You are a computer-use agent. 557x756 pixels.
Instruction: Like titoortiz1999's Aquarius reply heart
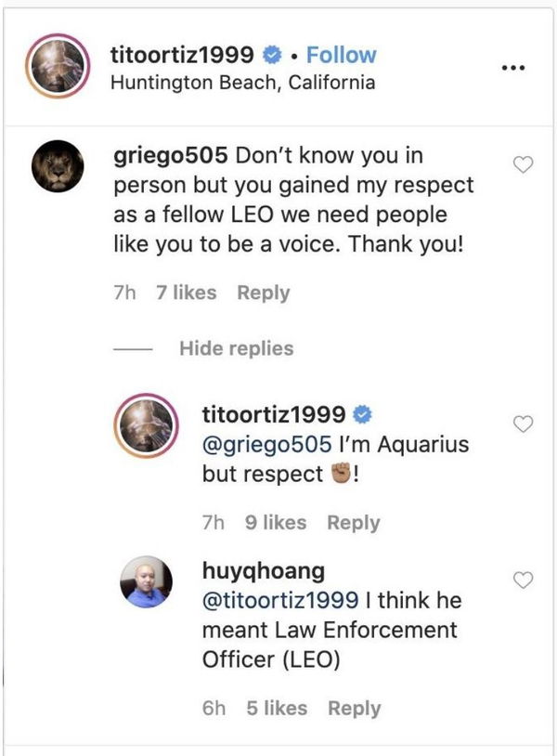(x=524, y=424)
